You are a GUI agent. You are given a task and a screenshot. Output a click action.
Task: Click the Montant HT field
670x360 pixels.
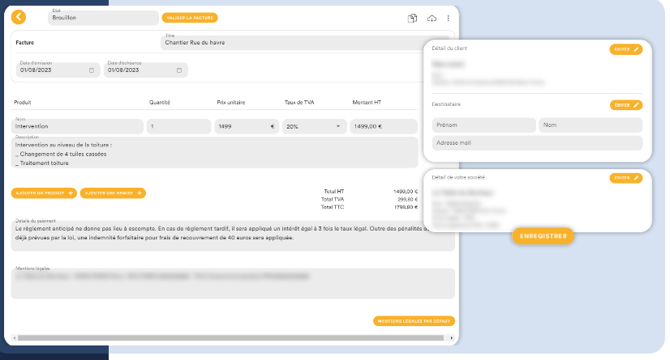tap(384, 126)
